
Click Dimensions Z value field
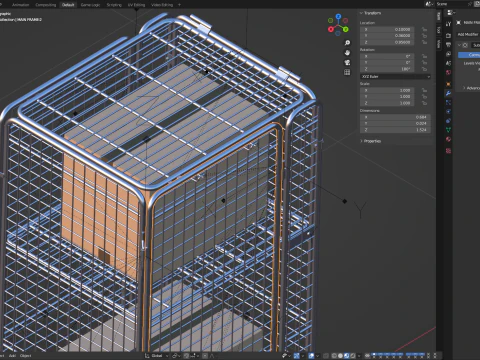[395, 130]
